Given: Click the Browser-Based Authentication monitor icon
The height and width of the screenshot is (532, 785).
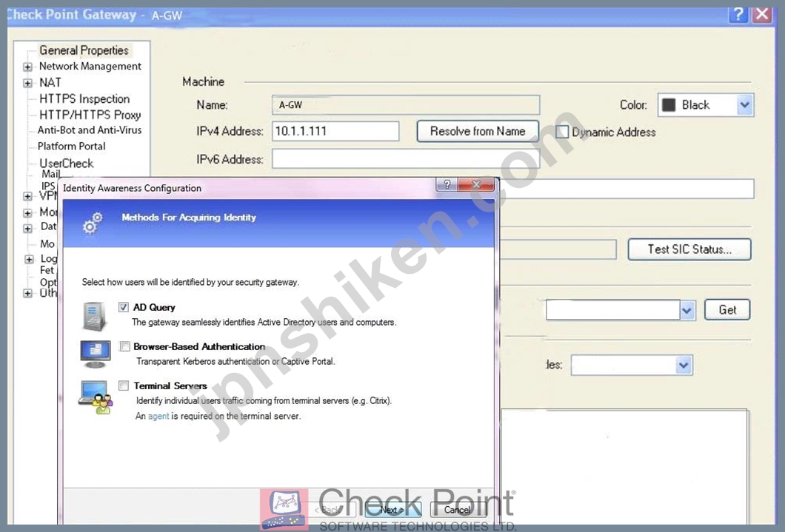Looking at the screenshot, I should [x=96, y=354].
